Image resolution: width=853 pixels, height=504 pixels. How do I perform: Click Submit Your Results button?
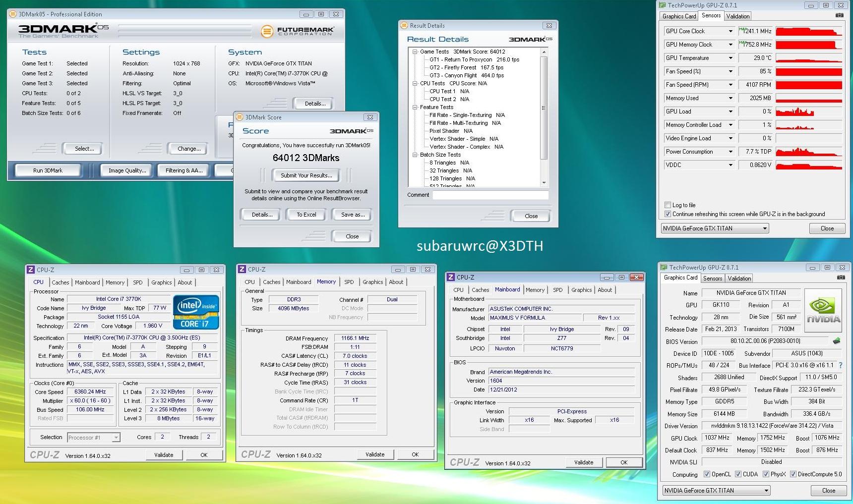(306, 175)
